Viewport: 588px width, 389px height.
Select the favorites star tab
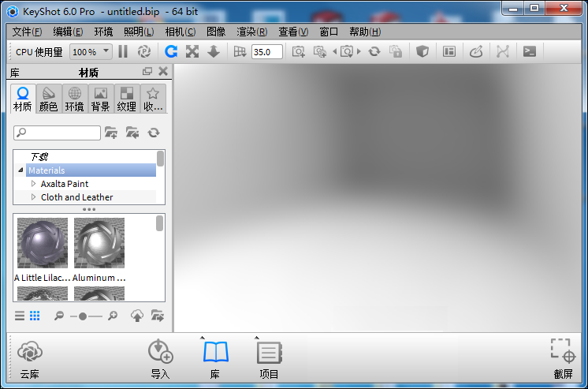coord(153,99)
